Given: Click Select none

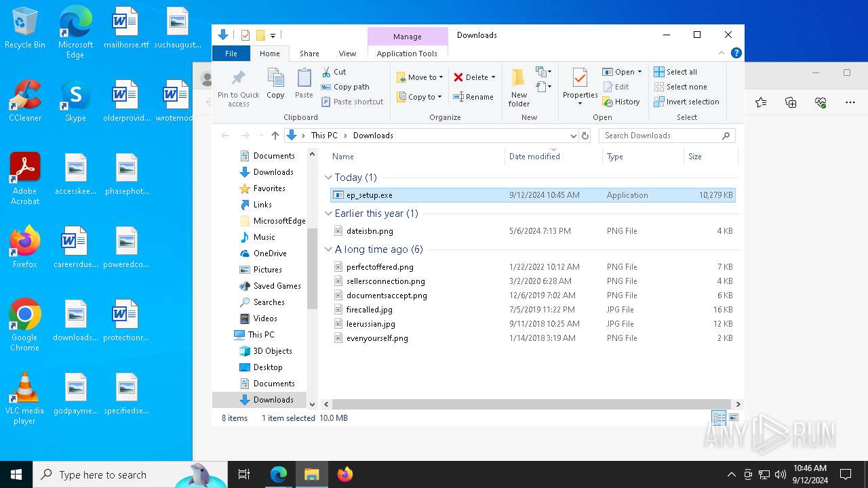Looking at the screenshot, I should pos(680,87).
